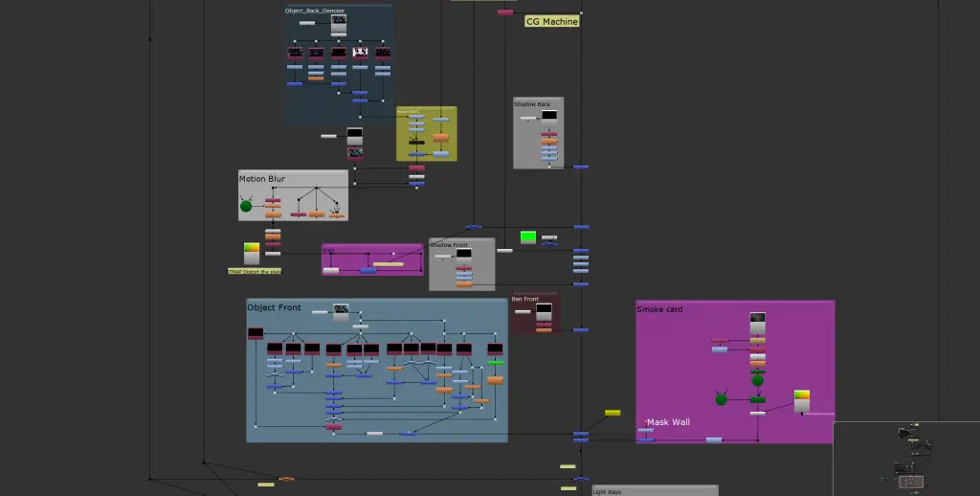
Task: Select the TMAP Distort the plate sticky note
Action: (255, 271)
